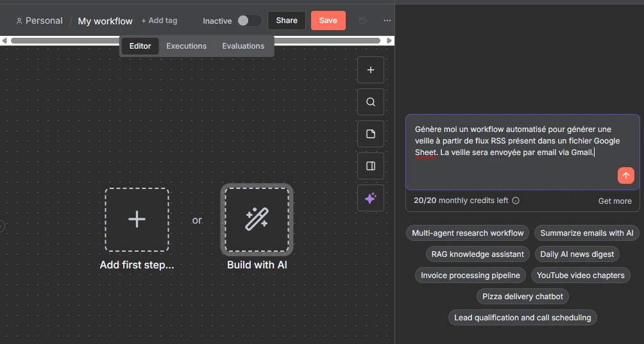Viewport: 644px width, 344px height.
Task: Open the AI sparkle assistant icon
Action: (x=370, y=199)
